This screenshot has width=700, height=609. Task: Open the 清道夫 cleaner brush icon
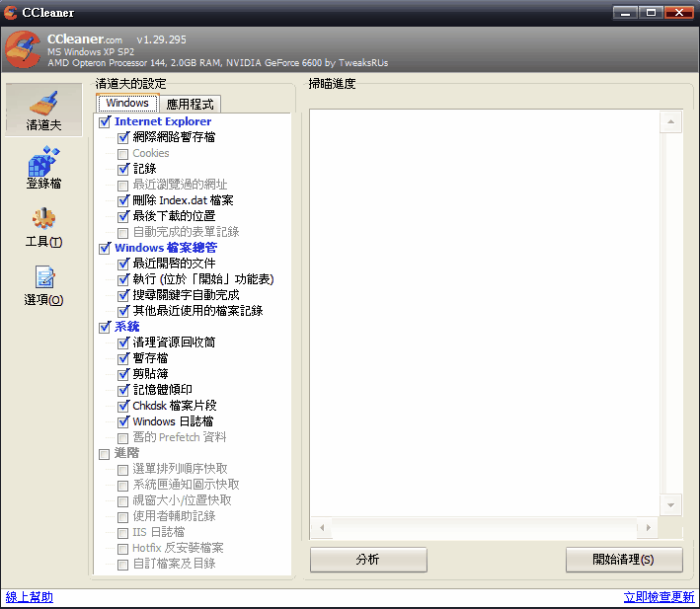point(43,111)
